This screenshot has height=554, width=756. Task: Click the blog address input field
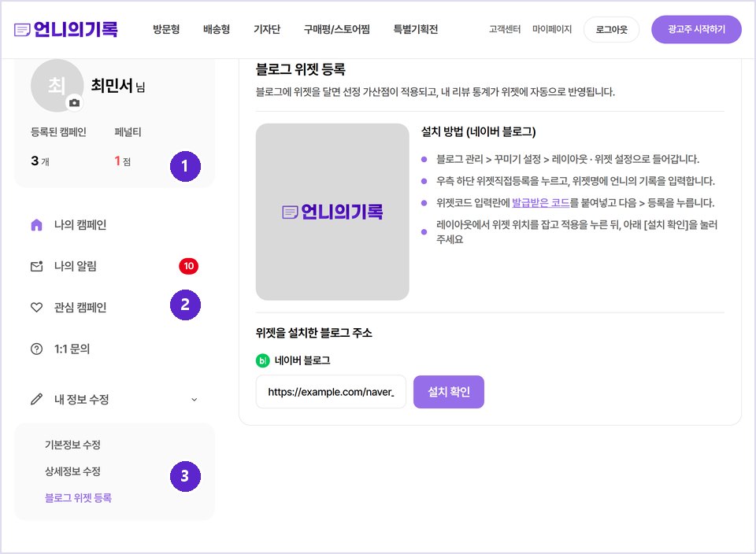click(331, 392)
